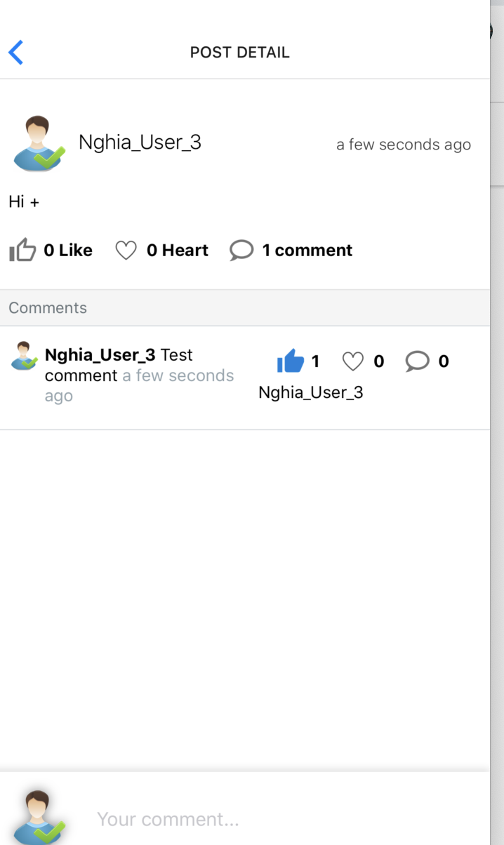Go back using the blue chevron arrow

click(15, 52)
